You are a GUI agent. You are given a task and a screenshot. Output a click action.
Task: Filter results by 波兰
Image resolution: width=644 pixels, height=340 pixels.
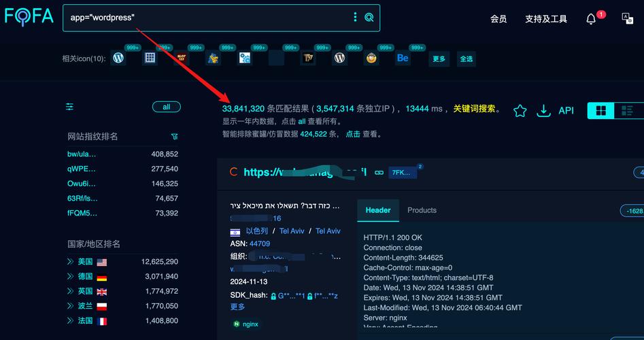click(x=86, y=306)
